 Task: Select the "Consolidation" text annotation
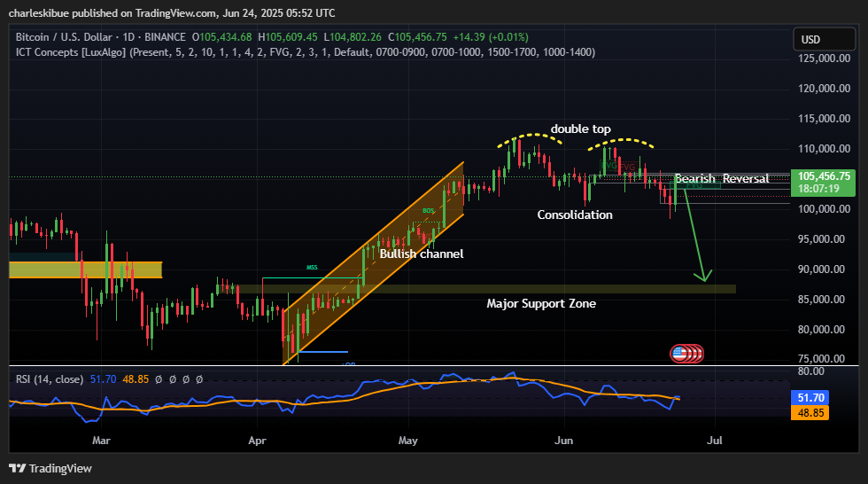(x=575, y=215)
